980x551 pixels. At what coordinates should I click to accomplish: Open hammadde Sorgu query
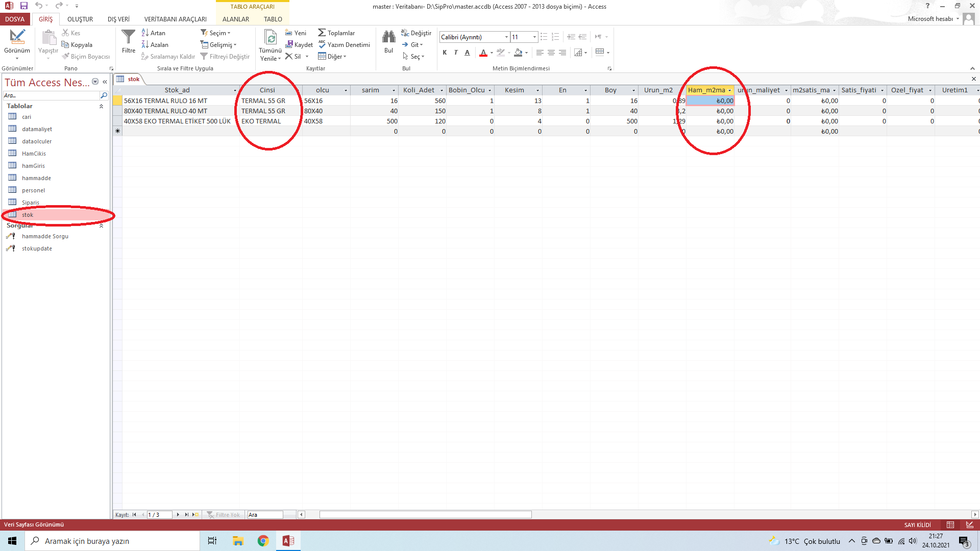click(x=45, y=236)
